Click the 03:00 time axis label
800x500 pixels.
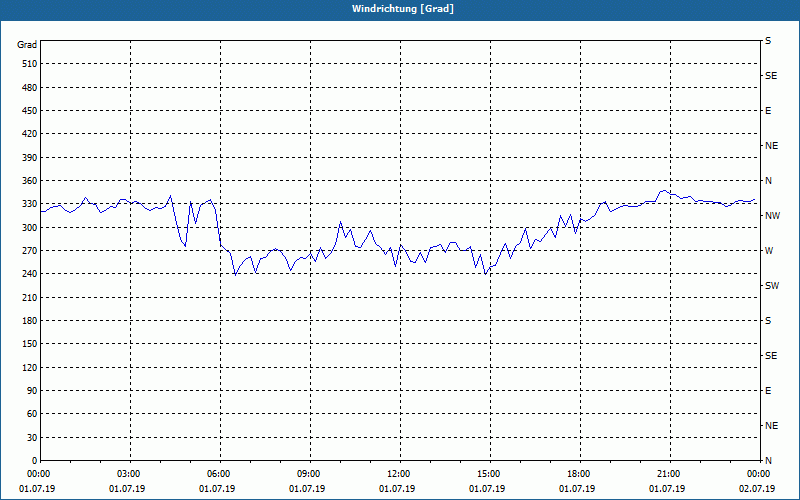click(x=128, y=474)
